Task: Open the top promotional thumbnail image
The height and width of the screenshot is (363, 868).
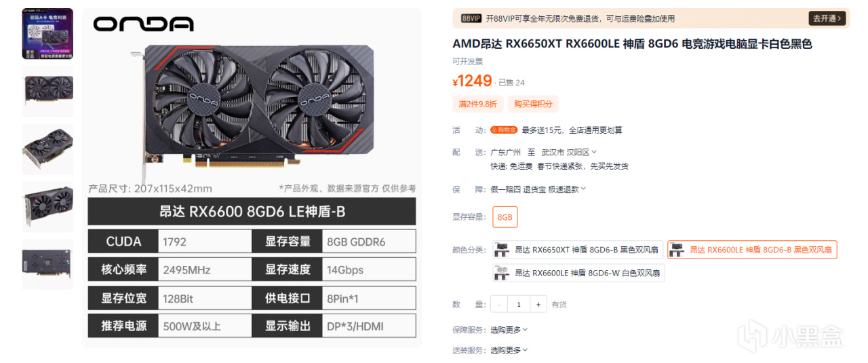Action: 47,33
